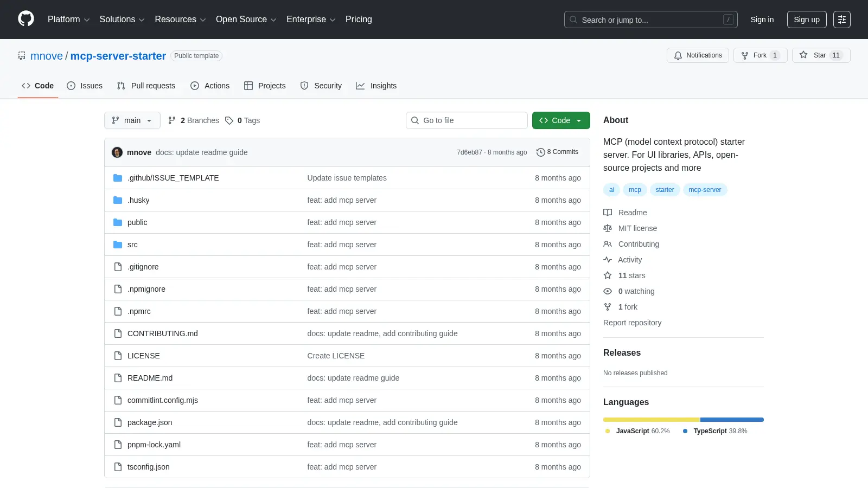Click the scale icon beside MIT license

pos(608,228)
